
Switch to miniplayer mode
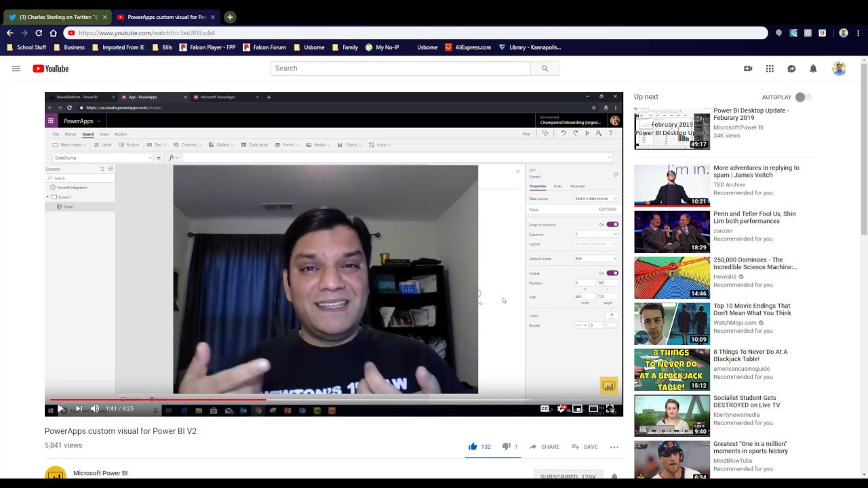(577, 409)
